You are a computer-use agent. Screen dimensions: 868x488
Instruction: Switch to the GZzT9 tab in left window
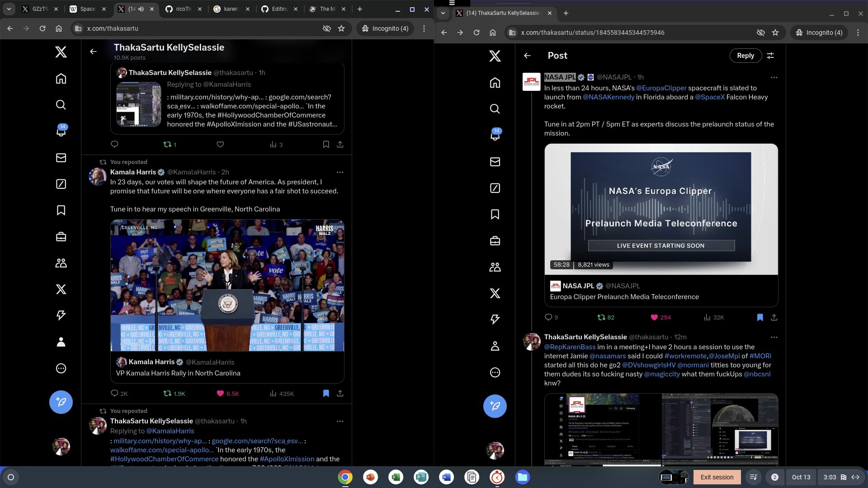[40, 9]
